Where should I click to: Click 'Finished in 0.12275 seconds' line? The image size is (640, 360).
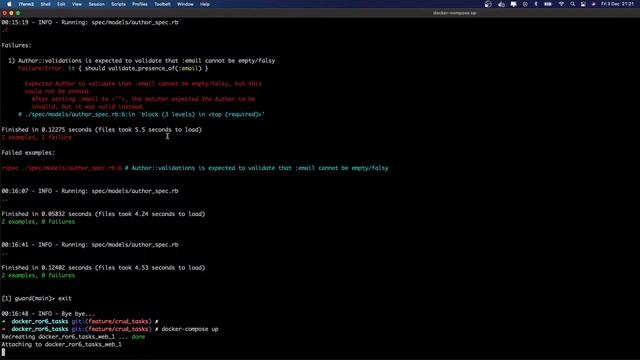click(x=102, y=129)
